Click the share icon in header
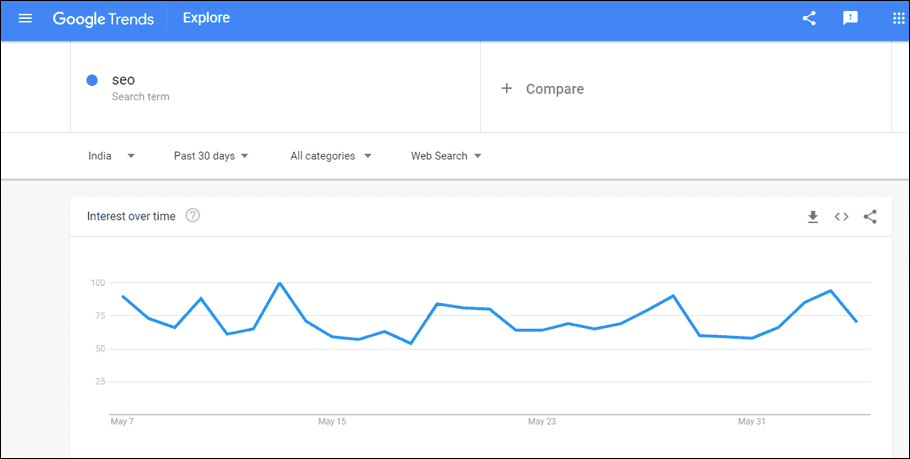The image size is (910, 459). coord(809,19)
